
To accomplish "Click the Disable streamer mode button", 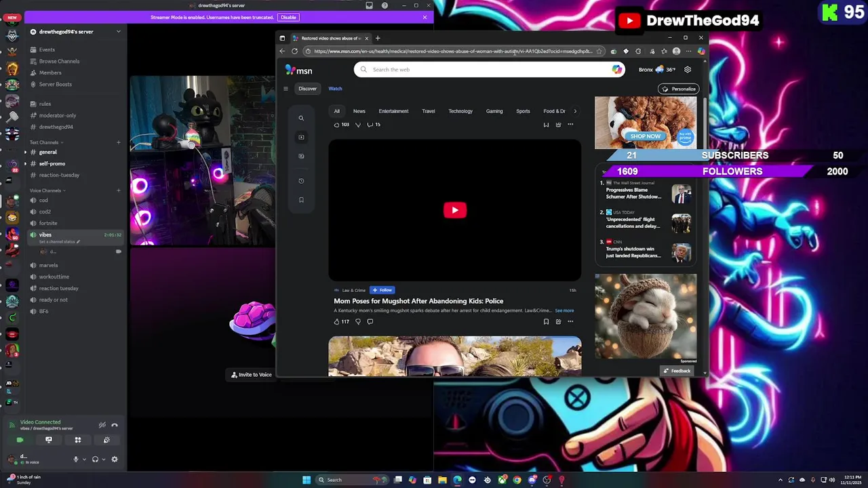I will coord(288,17).
